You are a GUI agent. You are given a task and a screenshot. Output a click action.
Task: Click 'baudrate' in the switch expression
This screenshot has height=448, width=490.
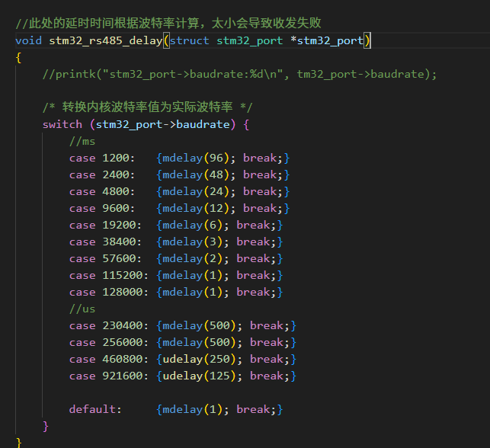coord(203,124)
